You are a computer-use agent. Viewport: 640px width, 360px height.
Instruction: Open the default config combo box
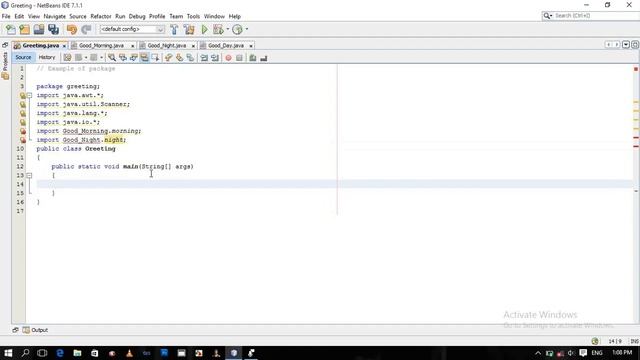tap(132, 29)
